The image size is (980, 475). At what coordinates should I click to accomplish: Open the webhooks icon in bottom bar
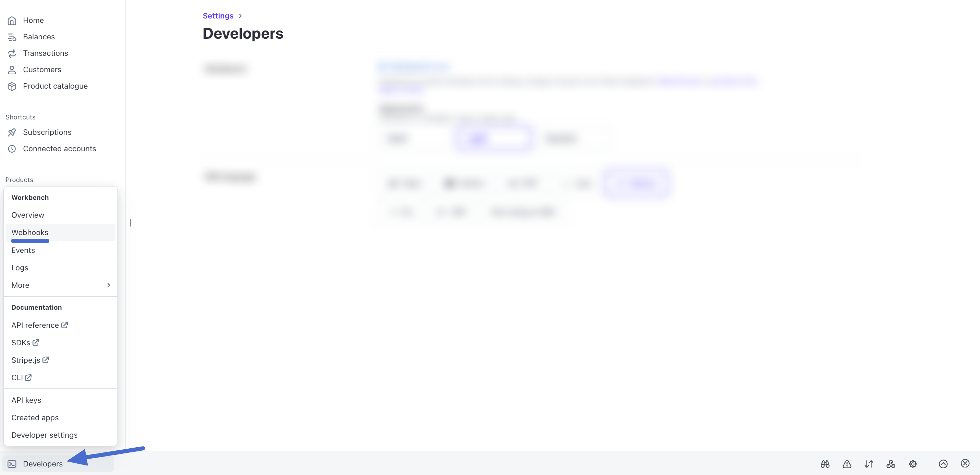(x=891, y=464)
